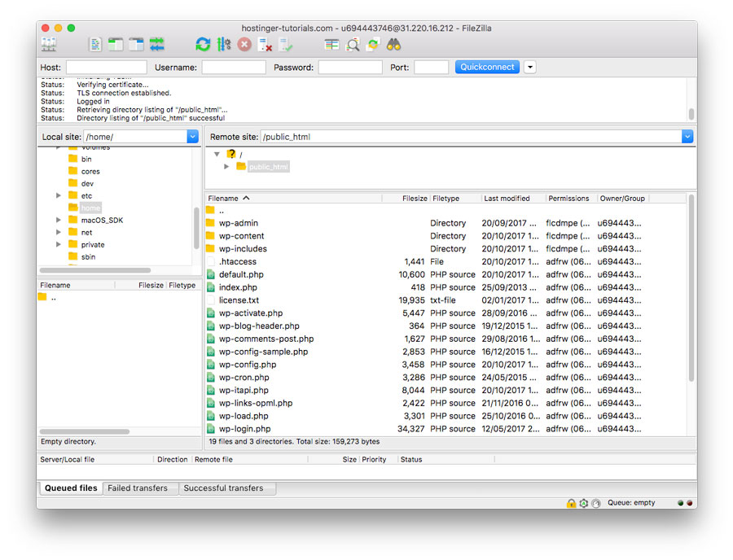Open directory listing filters icon
The height and width of the screenshot is (560, 733).
331,45
